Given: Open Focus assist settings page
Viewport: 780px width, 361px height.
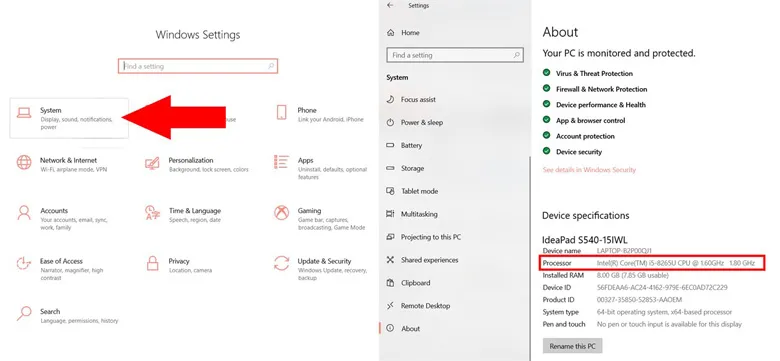Looking at the screenshot, I should (x=418, y=99).
